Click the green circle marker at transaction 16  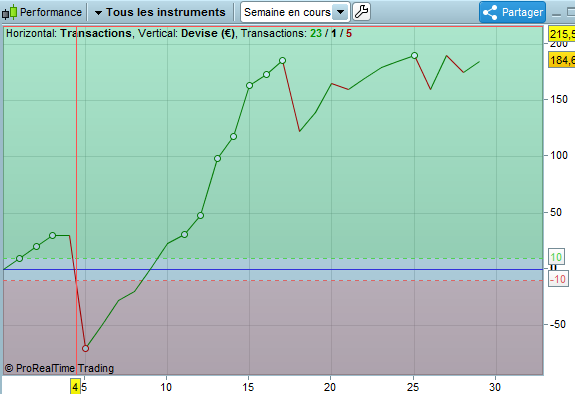tap(267, 74)
